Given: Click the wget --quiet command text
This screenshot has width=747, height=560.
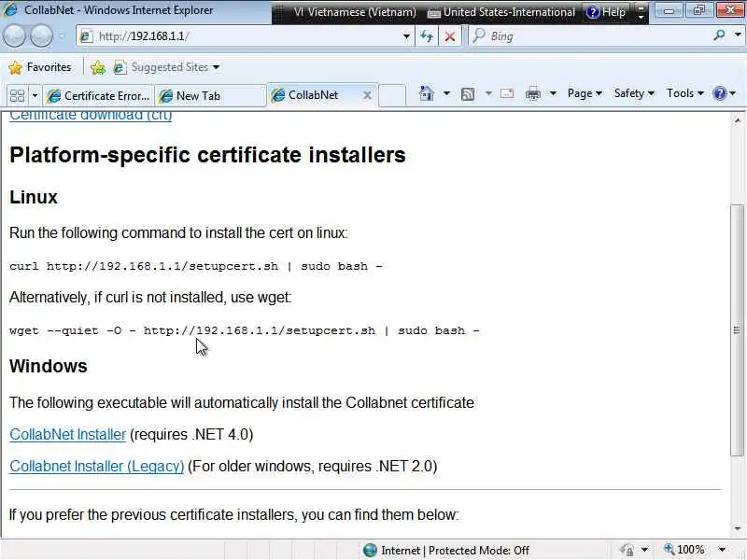Looking at the screenshot, I should click(244, 330).
